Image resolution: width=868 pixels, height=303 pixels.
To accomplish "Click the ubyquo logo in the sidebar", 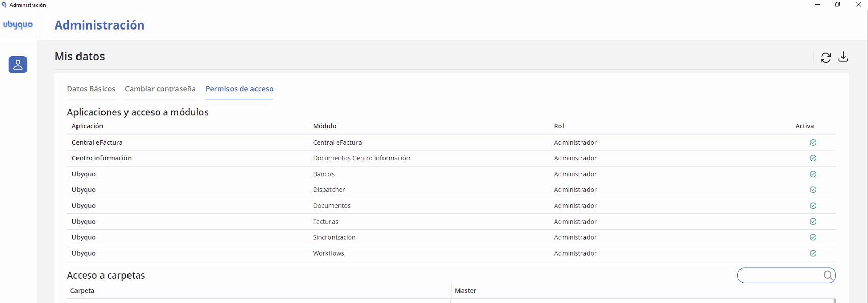I will 18,25.
